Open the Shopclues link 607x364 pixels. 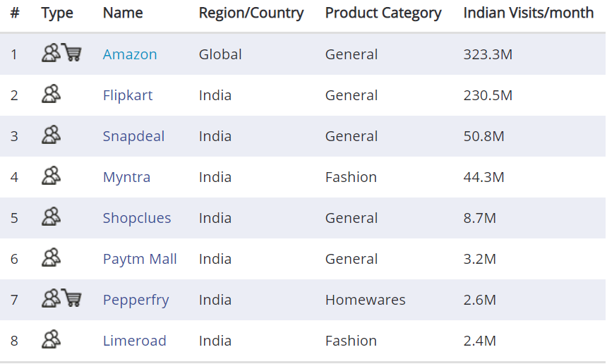(137, 218)
